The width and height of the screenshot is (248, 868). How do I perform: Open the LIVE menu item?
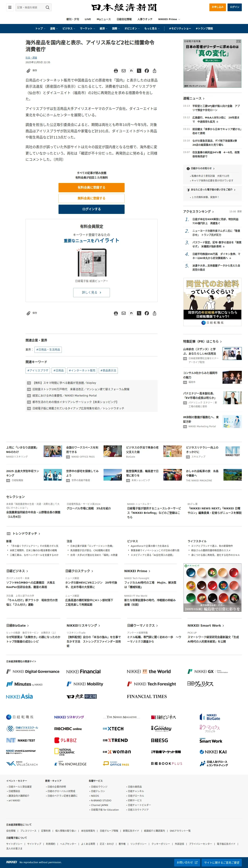coord(88,19)
